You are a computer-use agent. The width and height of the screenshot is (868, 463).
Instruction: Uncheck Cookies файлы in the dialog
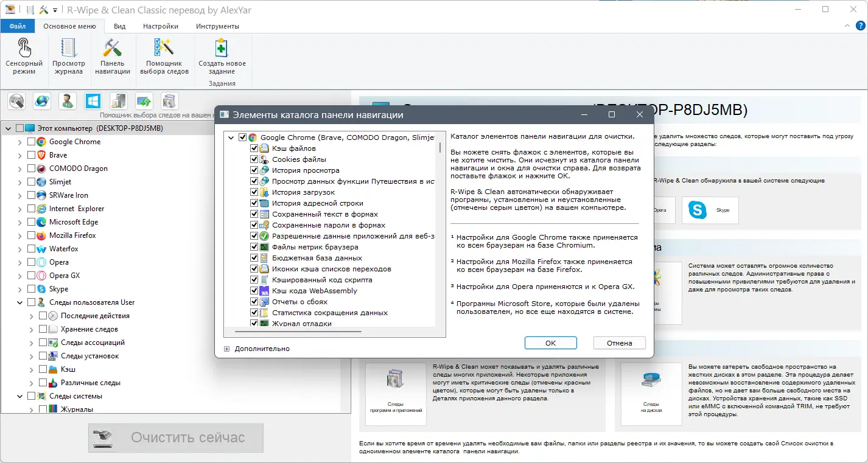pos(254,159)
